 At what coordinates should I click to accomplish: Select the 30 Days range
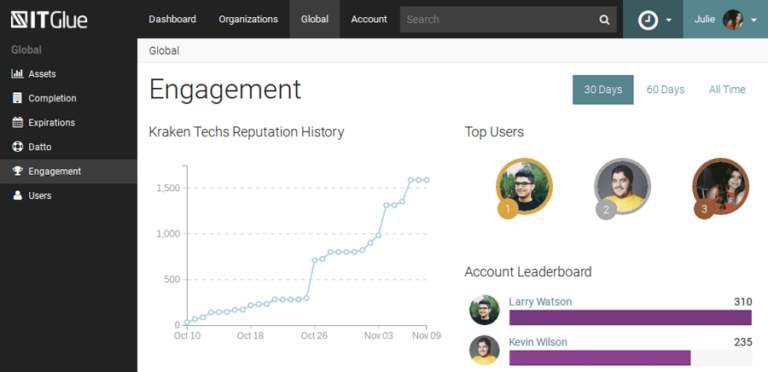[603, 90]
